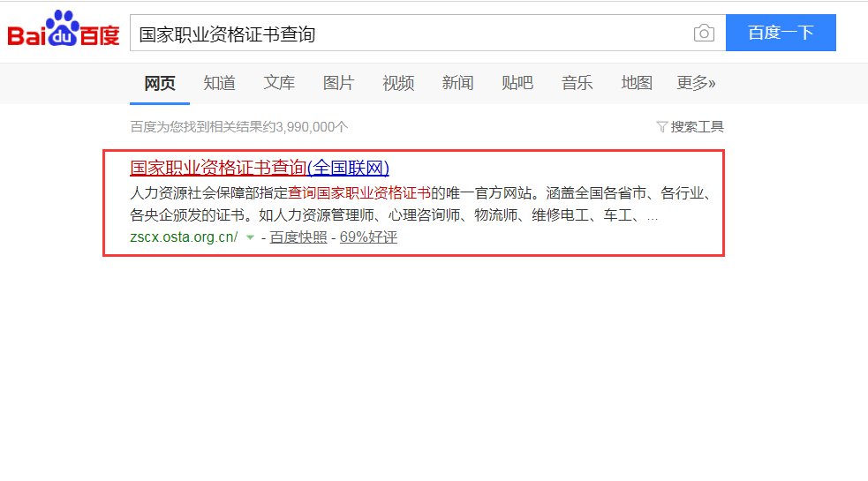868x481 pixels.
Task: Switch to the 音乐 tab
Action: [x=577, y=83]
